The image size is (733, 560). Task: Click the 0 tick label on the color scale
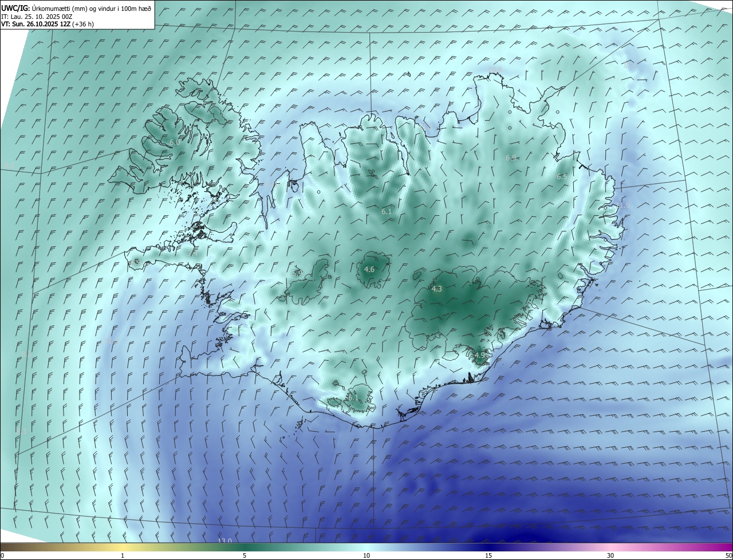[2, 555]
